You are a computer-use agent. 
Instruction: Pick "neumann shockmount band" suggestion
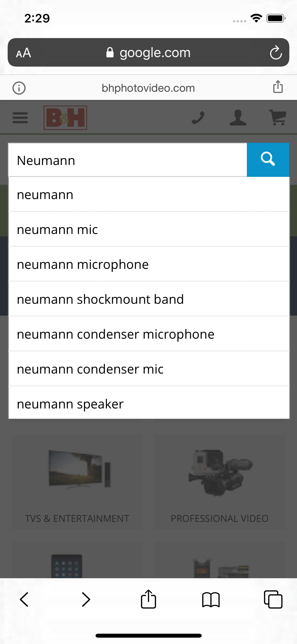tap(100, 299)
